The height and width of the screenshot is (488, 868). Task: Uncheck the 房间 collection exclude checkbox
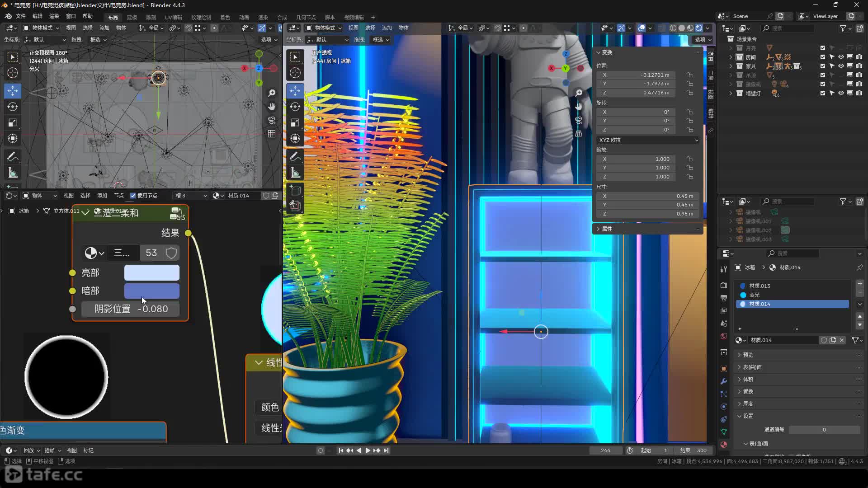pyautogui.click(x=823, y=57)
